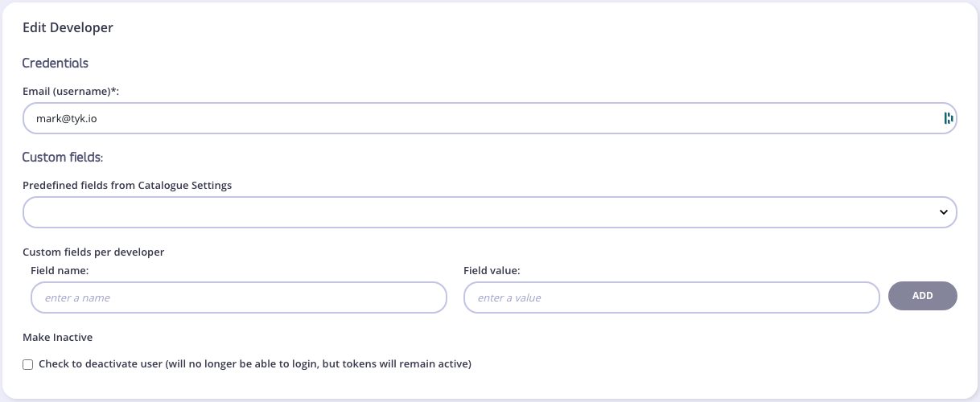Click the chevron arrow of predefined fields dropdown
The height and width of the screenshot is (402, 980).
click(944, 212)
